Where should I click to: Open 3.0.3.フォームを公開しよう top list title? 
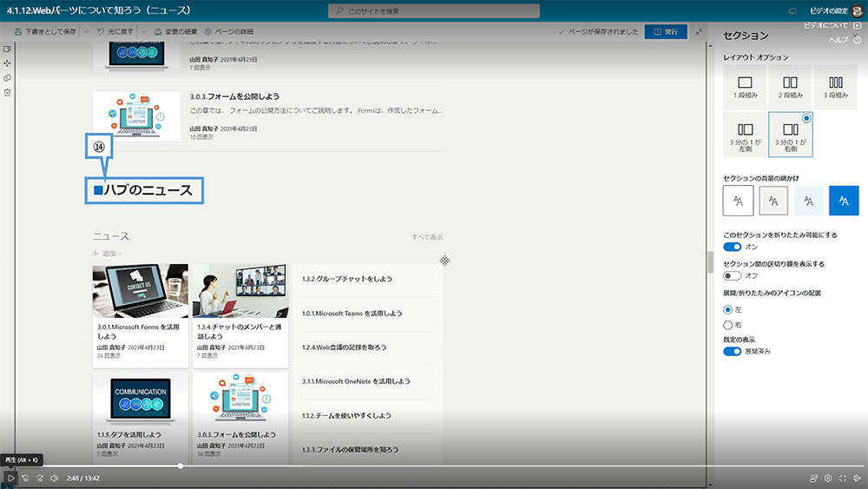pos(234,96)
